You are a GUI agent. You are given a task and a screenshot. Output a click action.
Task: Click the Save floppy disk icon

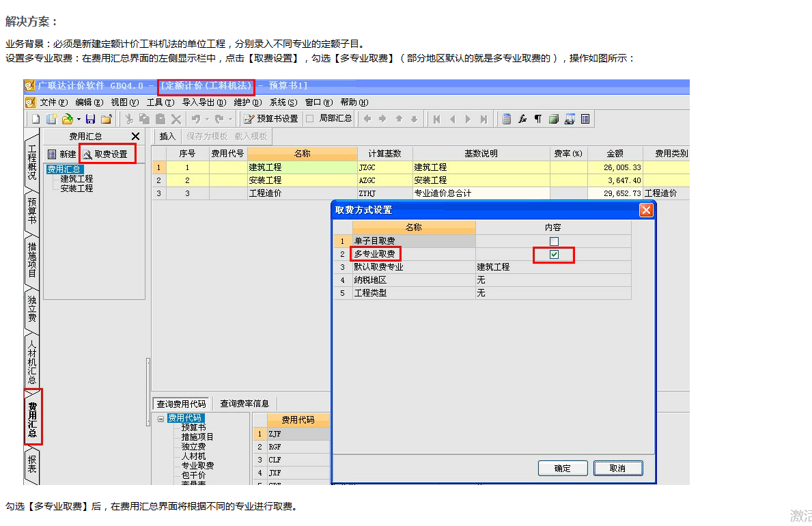pyautogui.click(x=91, y=119)
